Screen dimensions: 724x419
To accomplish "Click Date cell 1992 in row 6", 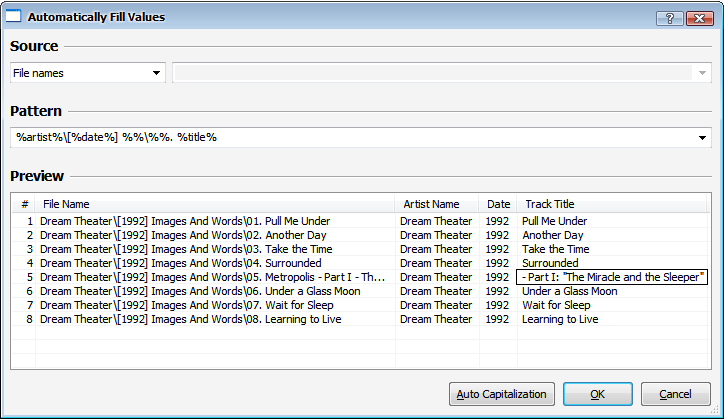I will tap(497, 291).
